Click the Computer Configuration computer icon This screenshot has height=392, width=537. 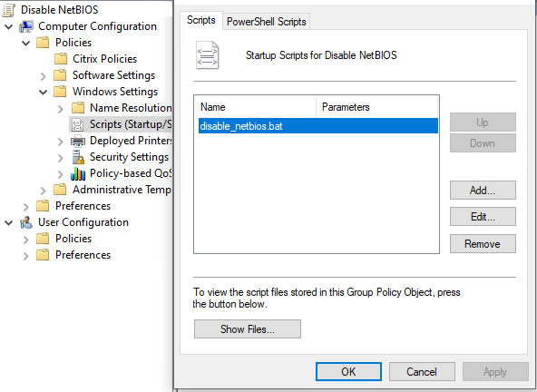pos(26,26)
